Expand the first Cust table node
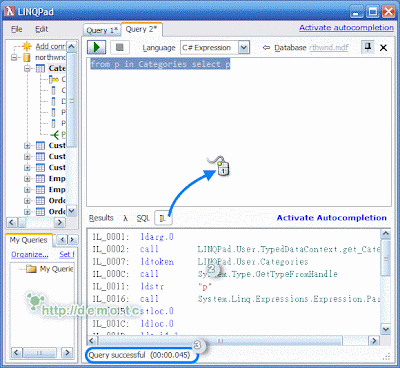The height and width of the screenshot is (368, 400). point(27,146)
